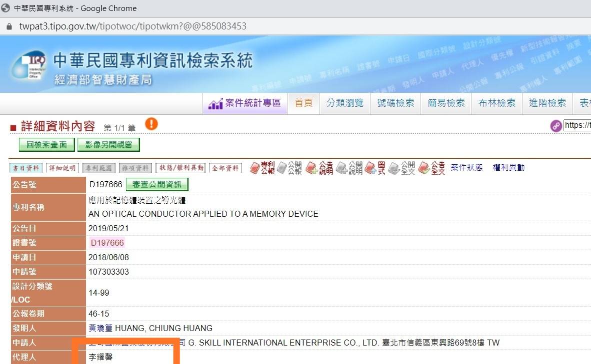Screen dimensions: 591x364
Task: Open 專利公報 red book icon
Action: 262,168
